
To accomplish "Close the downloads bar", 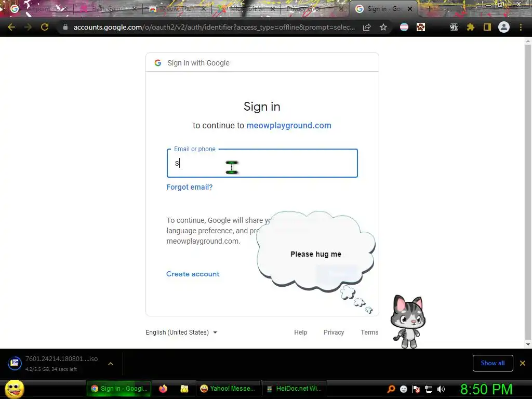I will tap(523, 363).
